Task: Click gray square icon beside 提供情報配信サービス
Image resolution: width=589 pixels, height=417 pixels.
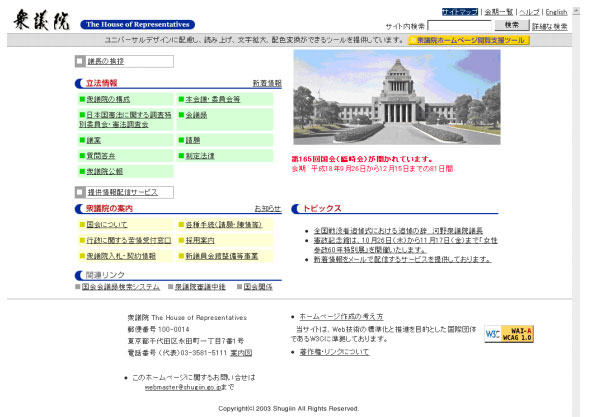Action: (x=80, y=192)
